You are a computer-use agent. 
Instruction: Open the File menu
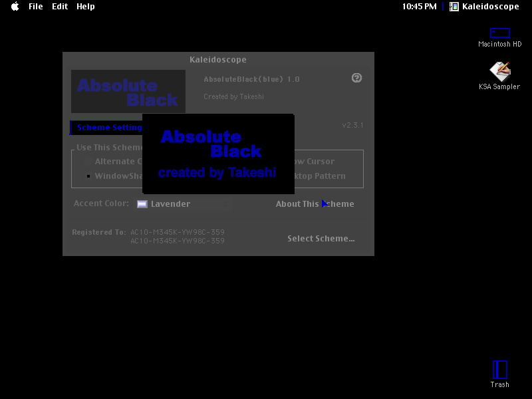[36, 7]
